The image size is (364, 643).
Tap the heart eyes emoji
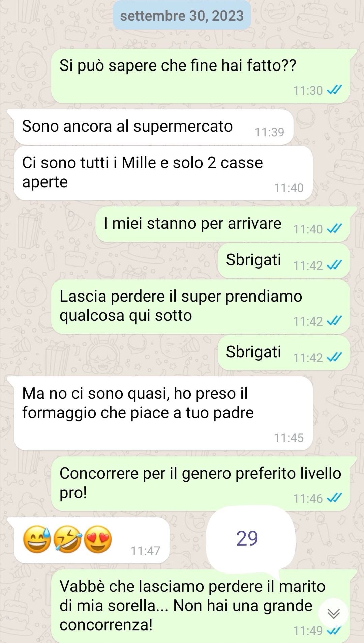(98, 539)
